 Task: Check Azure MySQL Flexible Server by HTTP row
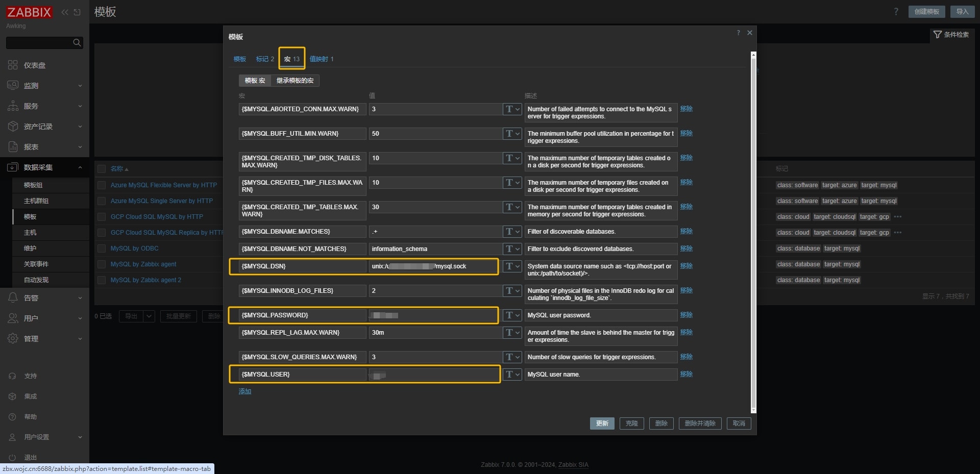click(x=102, y=185)
